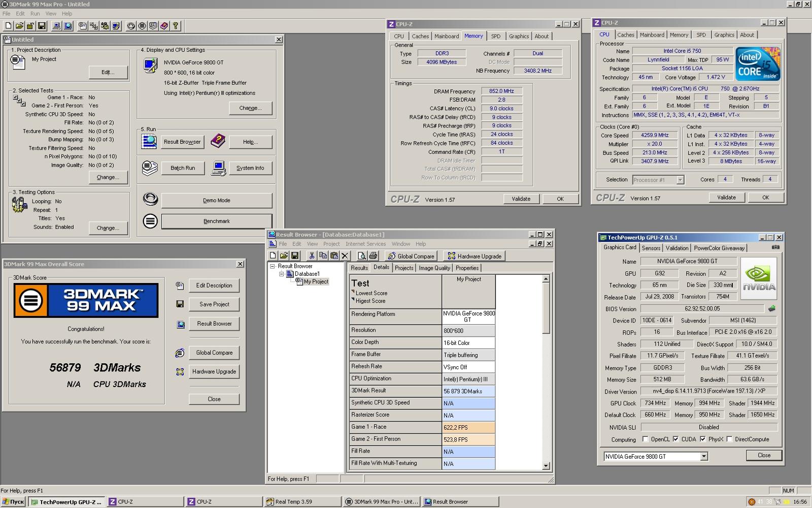Click the New project icon in 3DMark toolbar
The height and width of the screenshot is (508, 812).
click(x=9, y=26)
